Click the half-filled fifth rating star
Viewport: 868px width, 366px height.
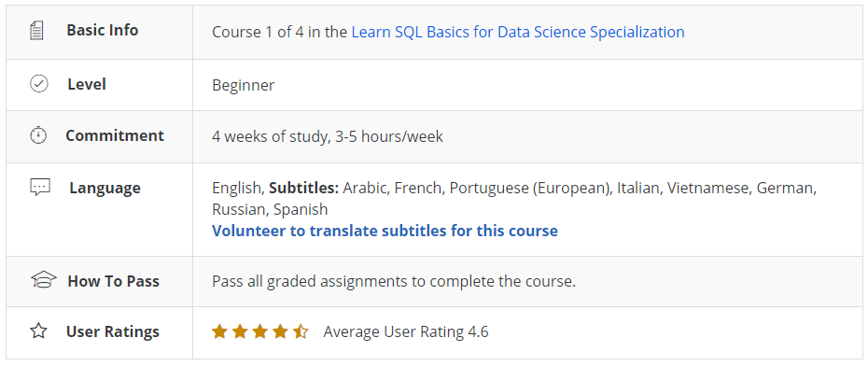[x=301, y=331]
